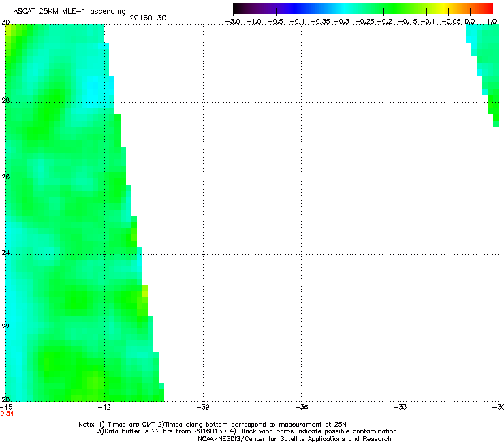The width and height of the screenshot is (504, 443).
Task: Click the longitude axis label '-45'
Action: [x=6, y=407]
